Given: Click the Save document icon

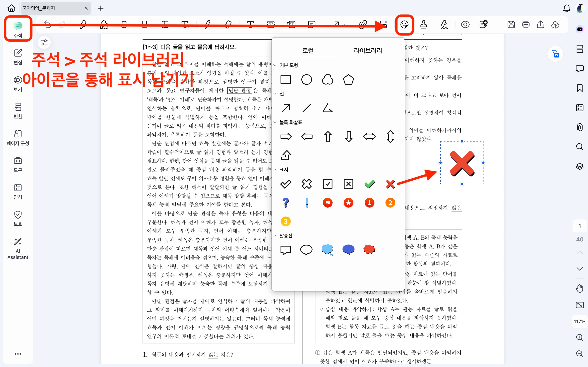Looking at the screenshot, I should point(511,24).
